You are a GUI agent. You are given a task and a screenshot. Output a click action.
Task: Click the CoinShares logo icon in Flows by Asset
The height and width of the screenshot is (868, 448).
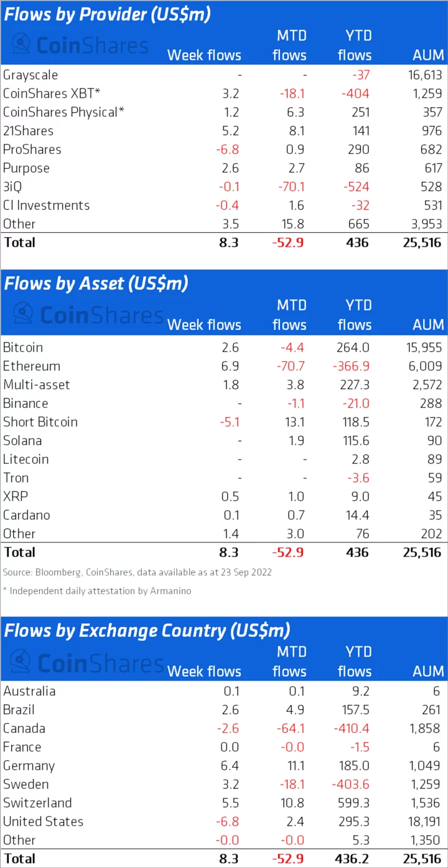[23, 313]
